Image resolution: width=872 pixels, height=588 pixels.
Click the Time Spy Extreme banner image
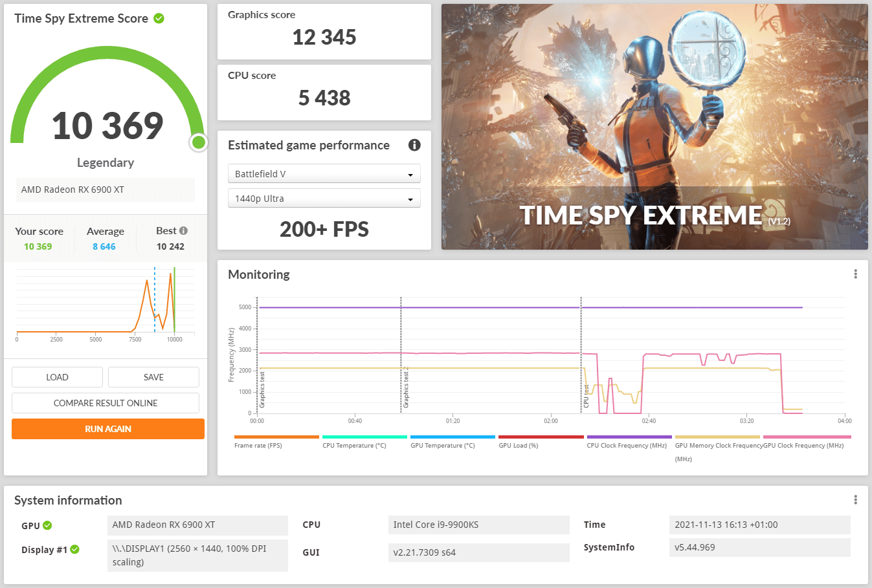click(x=654, y=127)
